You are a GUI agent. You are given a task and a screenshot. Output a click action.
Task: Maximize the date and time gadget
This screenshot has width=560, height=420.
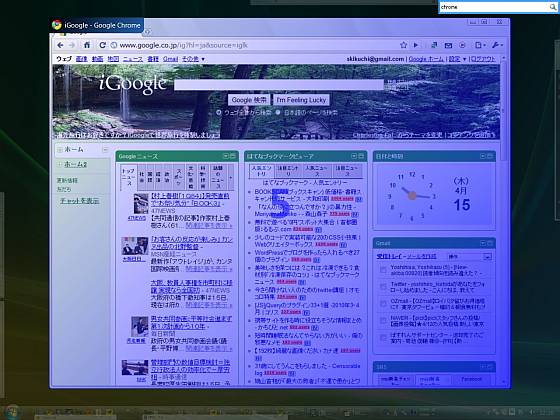tap(490, 156)
